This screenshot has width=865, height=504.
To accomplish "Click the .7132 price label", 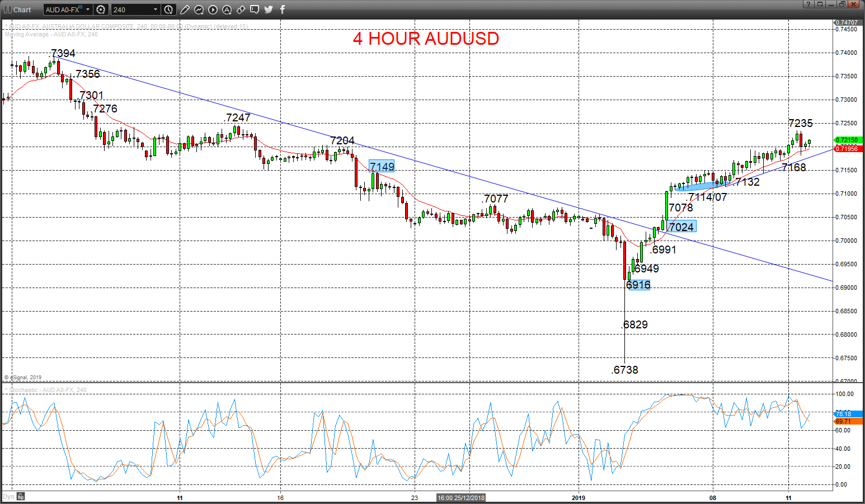I will pyautogui.click(x=747, y=182).
